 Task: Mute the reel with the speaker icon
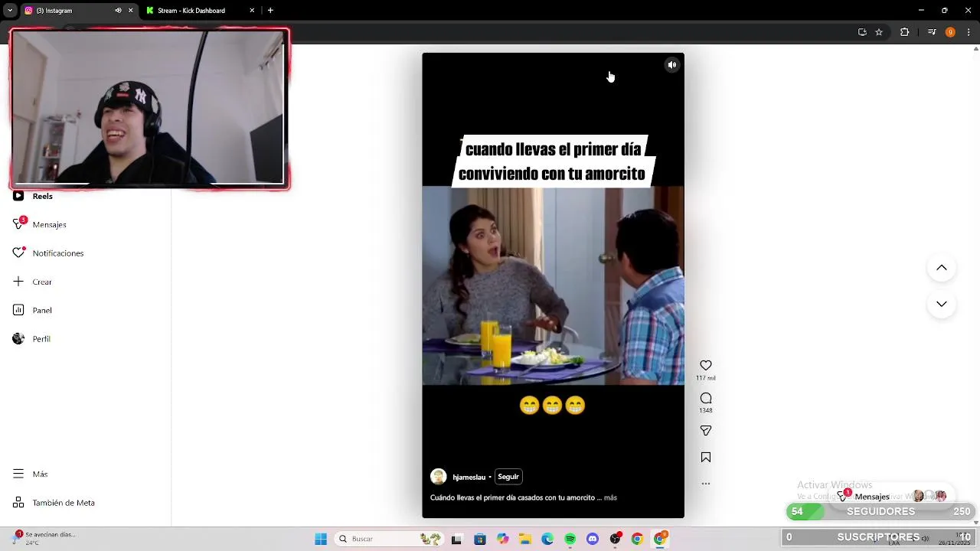[x=671, y=65]
